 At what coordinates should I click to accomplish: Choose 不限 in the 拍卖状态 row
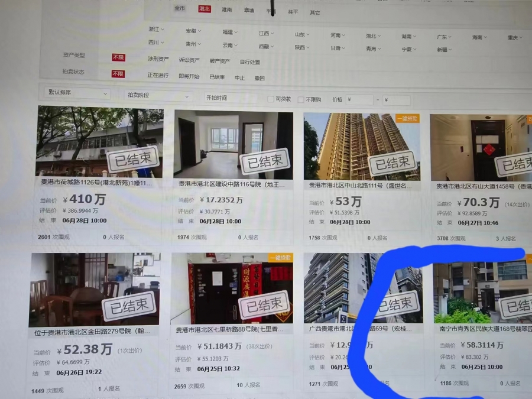118,74
